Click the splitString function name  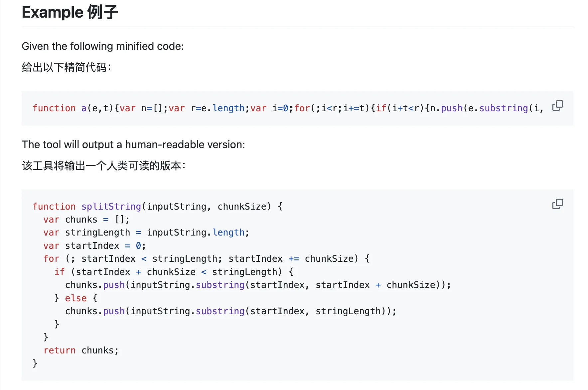111,206
